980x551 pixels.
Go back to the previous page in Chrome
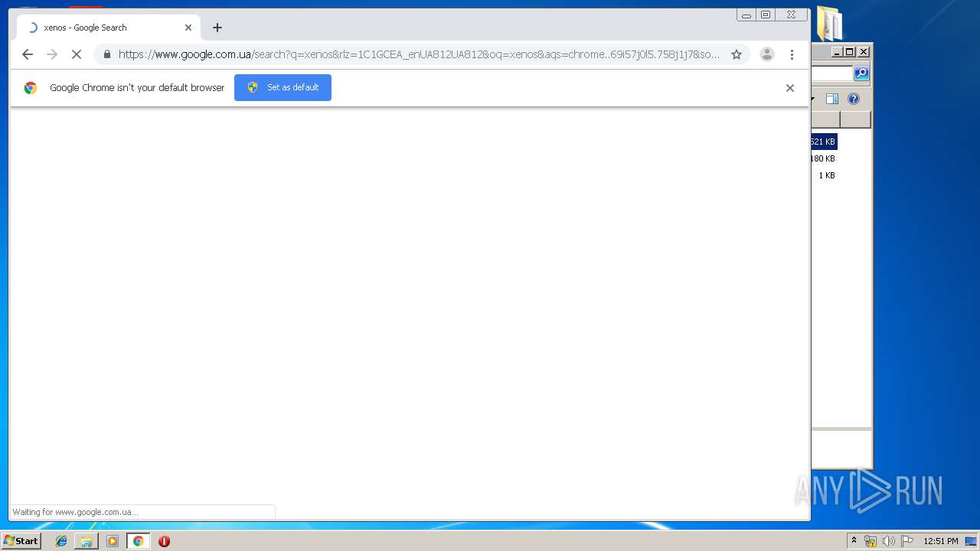[x=28, y=54]
